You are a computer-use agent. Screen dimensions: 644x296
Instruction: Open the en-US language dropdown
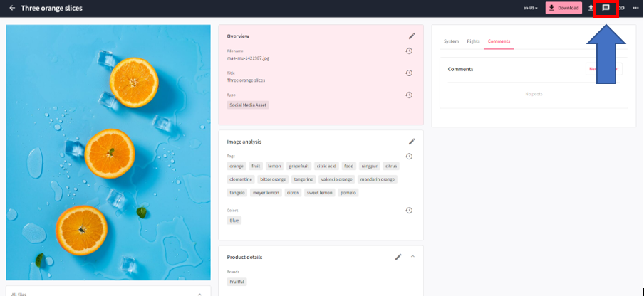(x=530, y=8)
